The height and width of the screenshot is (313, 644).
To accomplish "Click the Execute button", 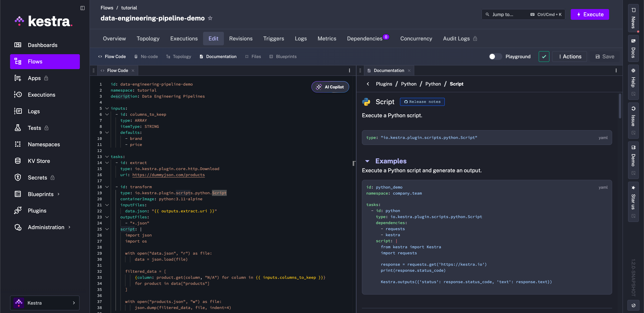I will pos(589,14).
